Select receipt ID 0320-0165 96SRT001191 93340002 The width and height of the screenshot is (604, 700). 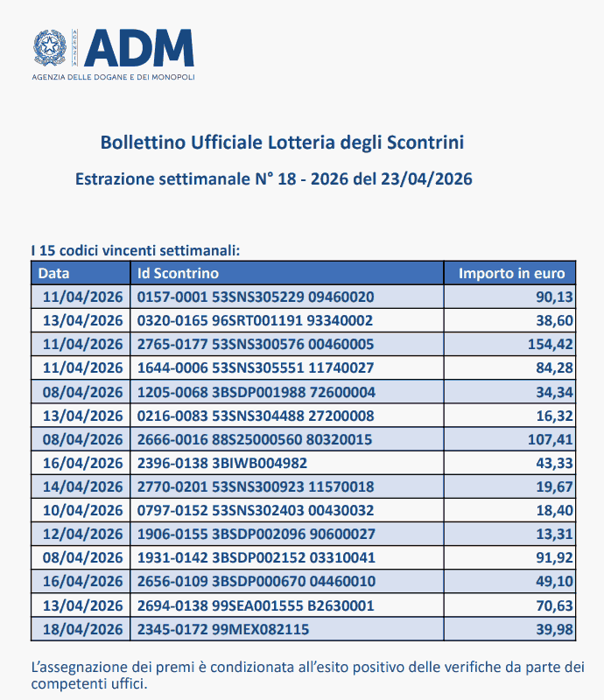tap(256, 320)
